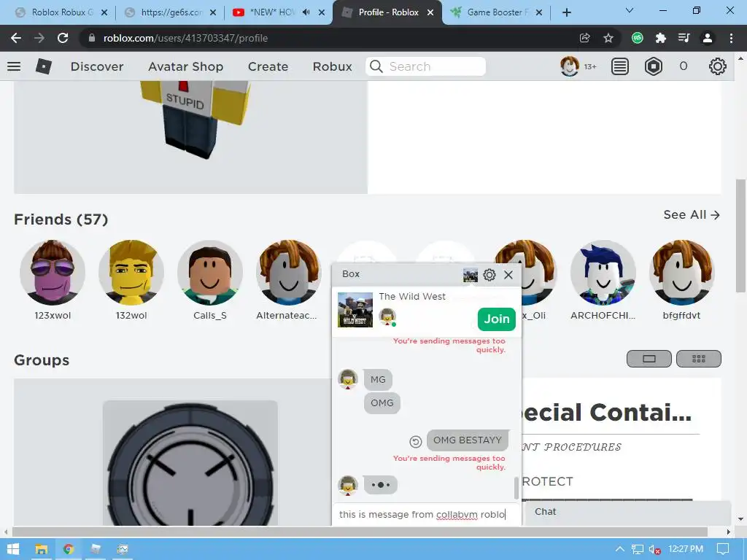The width and height of the screenshot is (747, 560).
Task: Open Chrome media controls icon
Action: click(684, 38)
